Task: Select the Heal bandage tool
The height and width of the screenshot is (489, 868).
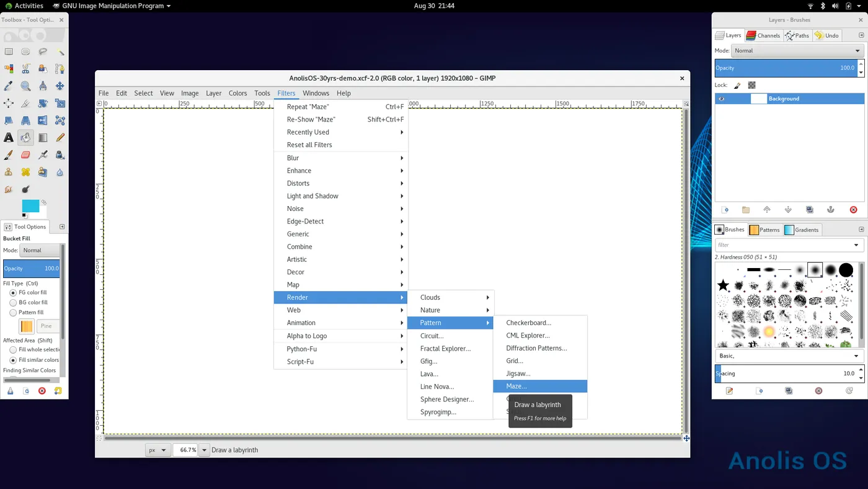Action: click(25, 172)
